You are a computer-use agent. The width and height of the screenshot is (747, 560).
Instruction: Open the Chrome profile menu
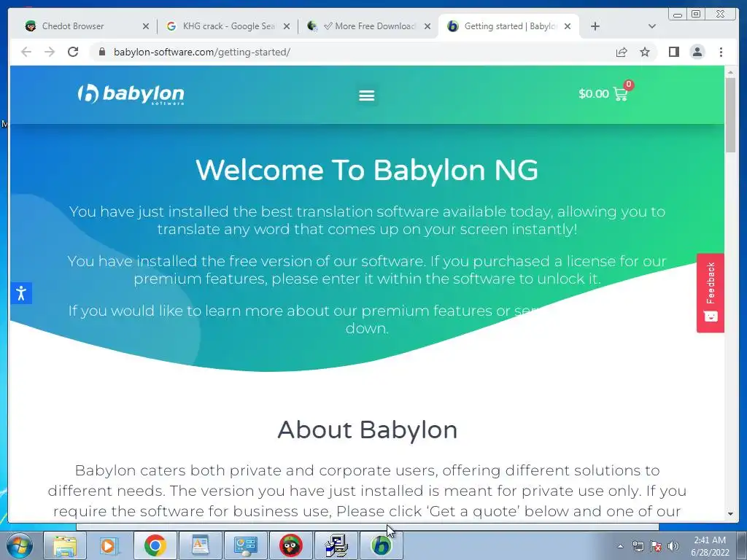pos(697,52)
